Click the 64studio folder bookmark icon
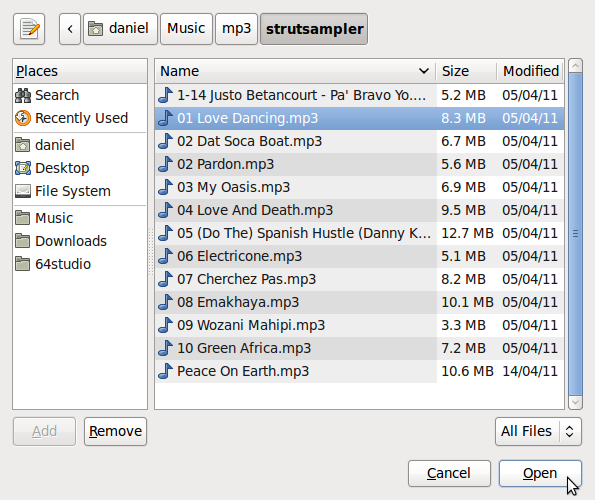This screenshot has height=500, width=595. 23,264
